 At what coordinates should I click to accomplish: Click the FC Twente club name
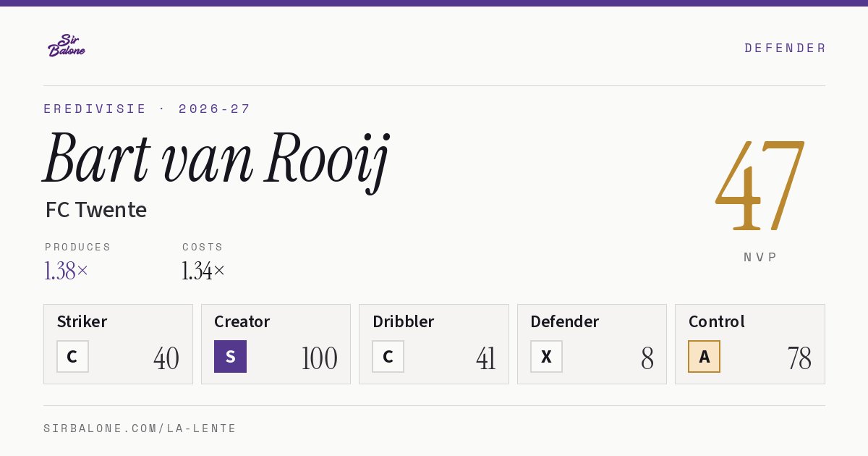coord(95,210)
